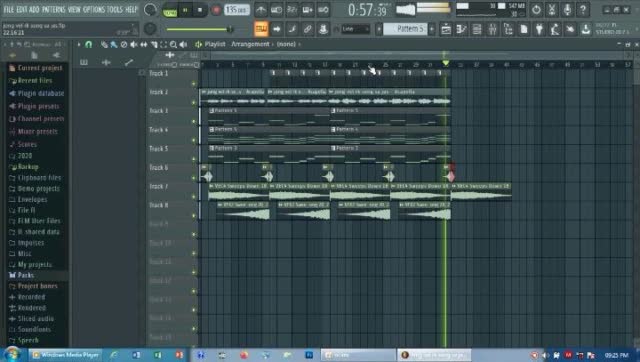This screenshot has width=640, height=362.
Task: Toggle Pattern/Song mode button
Action: [169, 10]
